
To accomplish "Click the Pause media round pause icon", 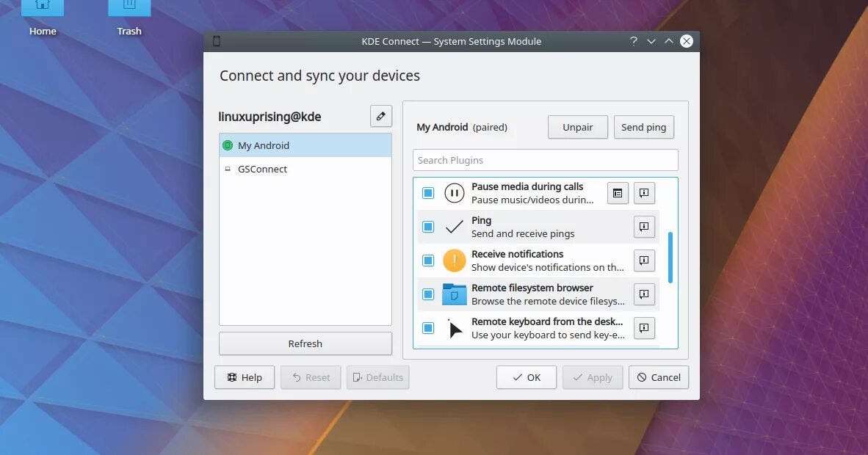I will point(455,193).
